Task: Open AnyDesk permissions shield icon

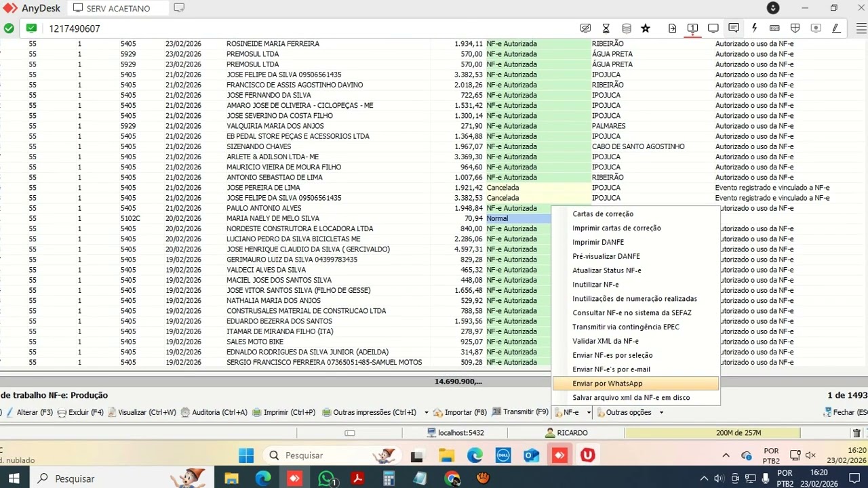Action: pyautogui.click(x=795, y=28)
